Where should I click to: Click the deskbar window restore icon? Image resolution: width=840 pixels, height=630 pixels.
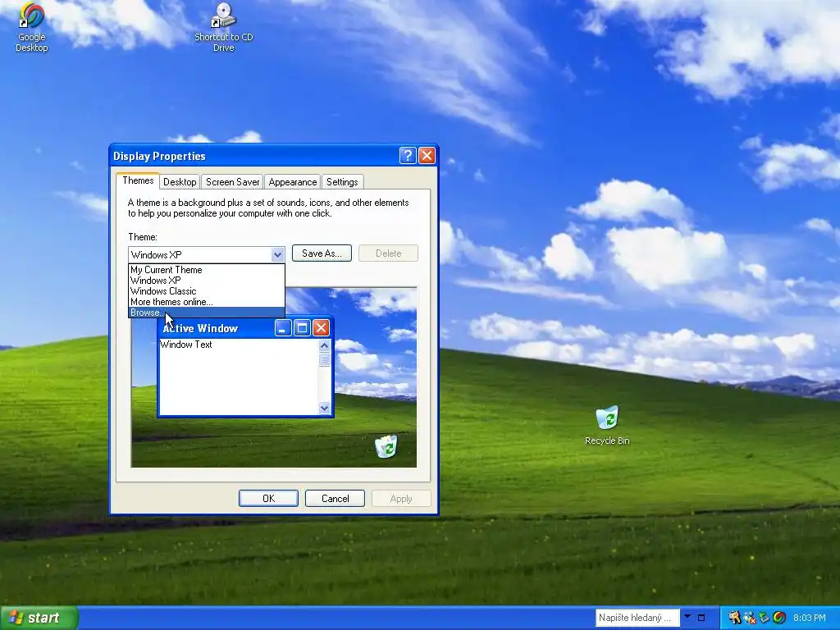point(701,618)
